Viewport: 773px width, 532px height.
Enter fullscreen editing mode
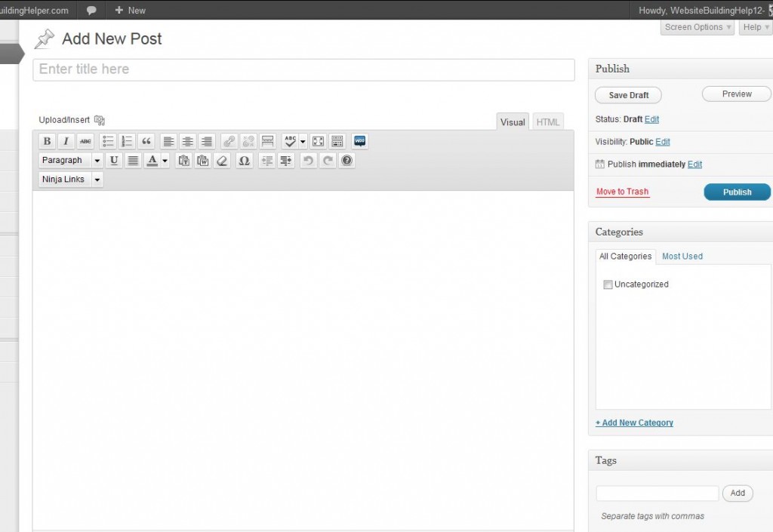tap(319, 141)
